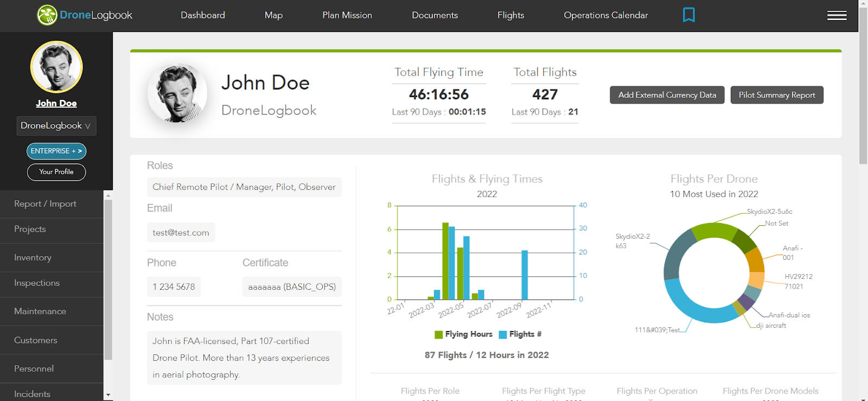The height and width of the screenshot is (401, 868).
Task: Expand the Personnel sidebar section
Action: point(52,369)
